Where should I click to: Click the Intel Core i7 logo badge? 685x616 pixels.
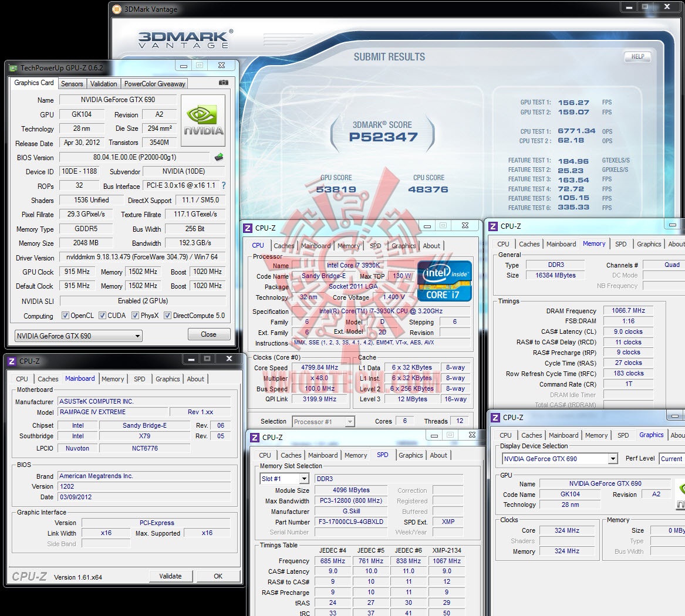point(444,280)
